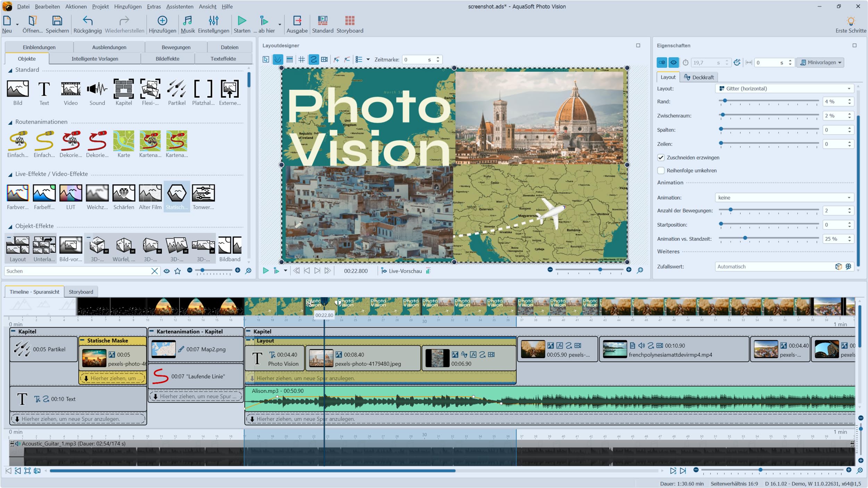Adjust the Rand slider

click(725, 101)
